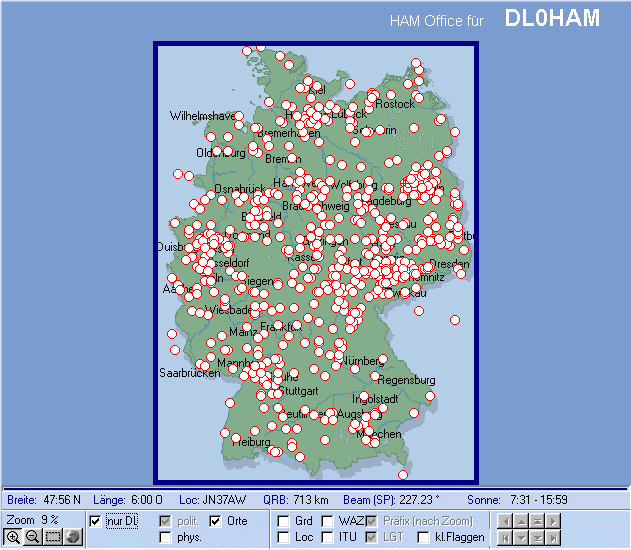The width and height of the screenshot is (631, 550).
Task: Enable the 'kl.Flaggen' checkbox
Action: (423, 538)
